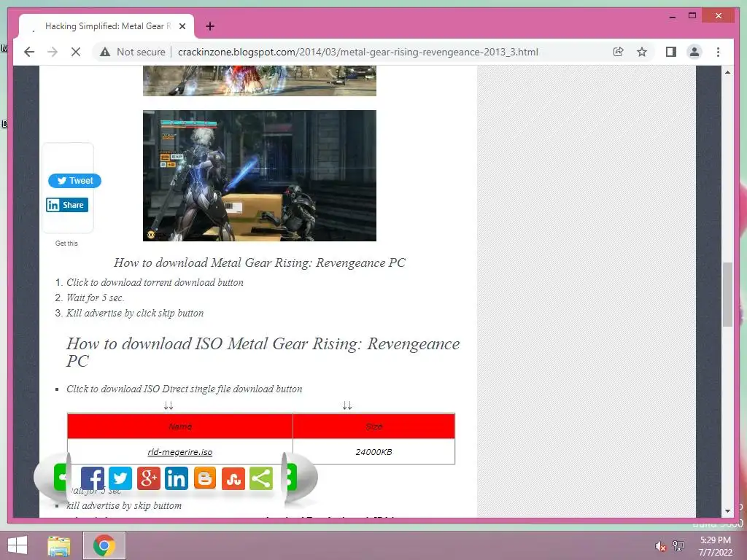Open a new browser tab
The height and width of the screenshot is (560, 747).
coord(210,26)
